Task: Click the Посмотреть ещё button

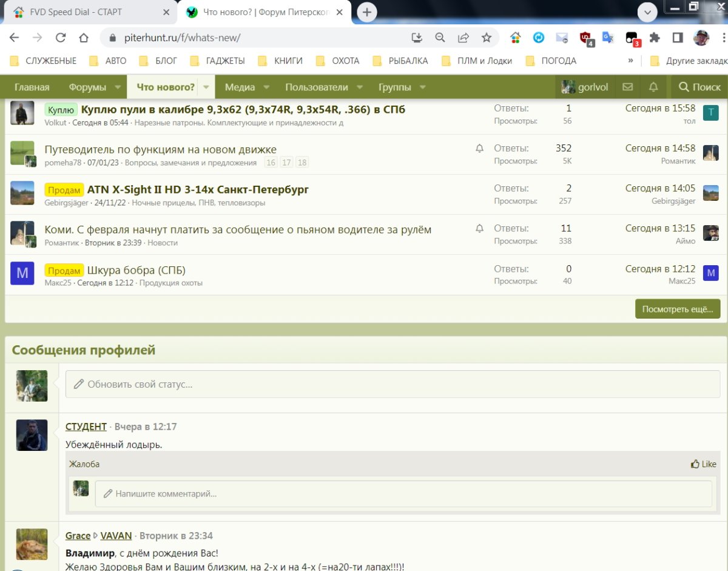Action: click(678, 309)
